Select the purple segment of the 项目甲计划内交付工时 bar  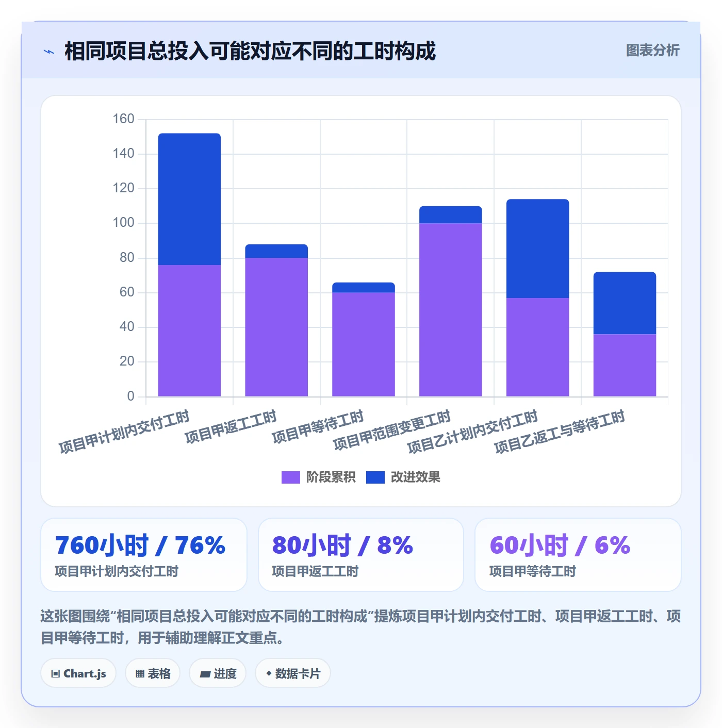189,330
